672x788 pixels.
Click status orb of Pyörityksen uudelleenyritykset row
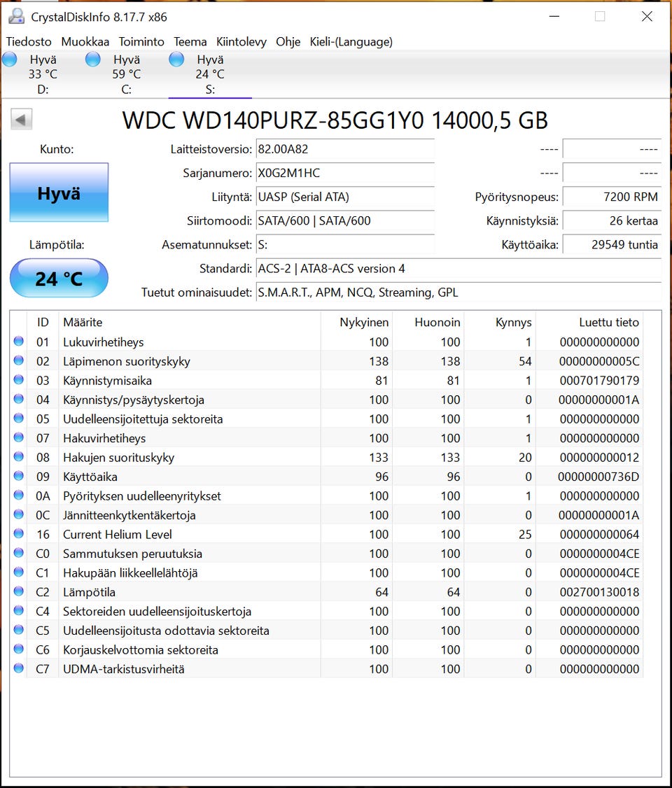coord(19,495)
